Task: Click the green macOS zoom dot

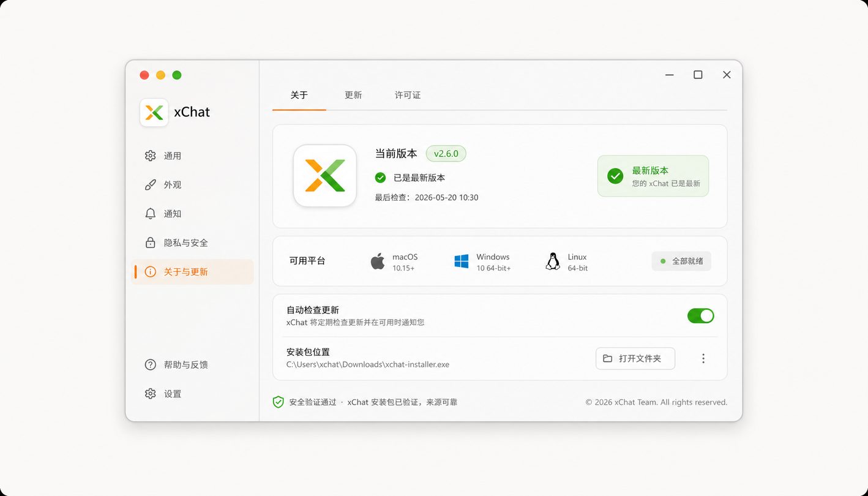Action: pyautogui.click(x=177, y=75)
